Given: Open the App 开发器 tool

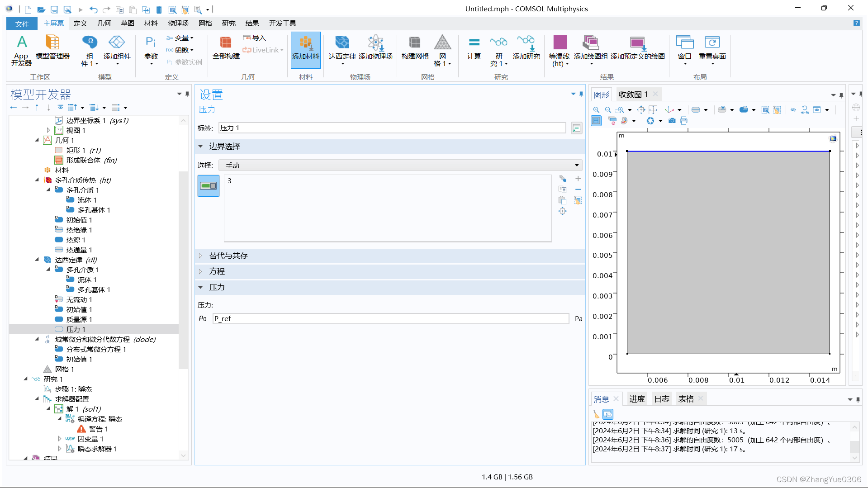Looking at the screenshot, I should pyautogui.click(x=21, y=50).
